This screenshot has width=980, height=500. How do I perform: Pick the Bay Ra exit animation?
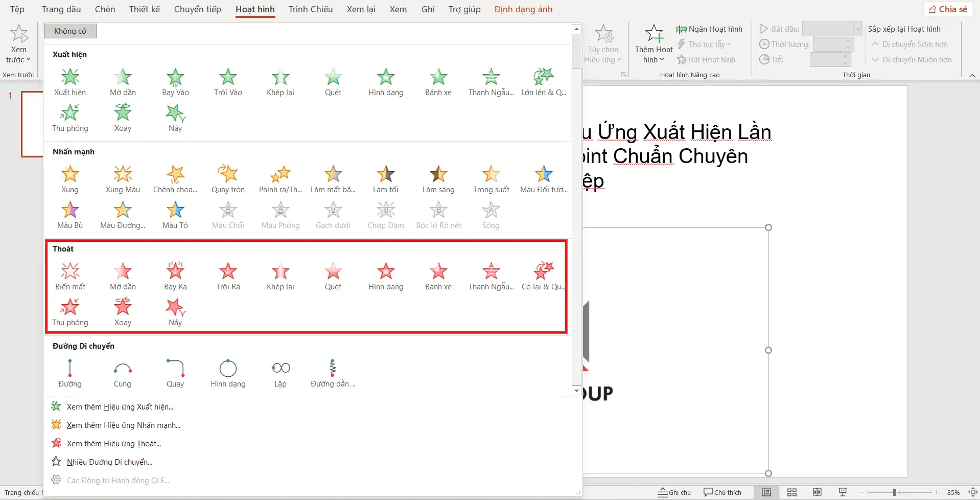tap(175, 276)
